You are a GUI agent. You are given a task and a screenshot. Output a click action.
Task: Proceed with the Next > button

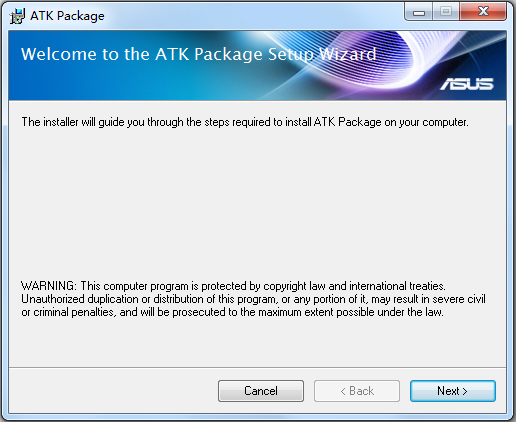coord(453,391)
